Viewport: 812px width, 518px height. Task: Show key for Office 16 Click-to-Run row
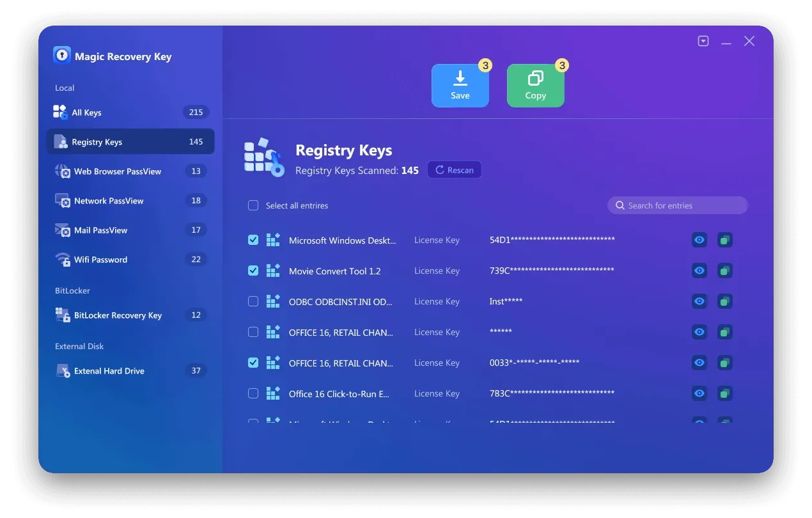[699, 393]
